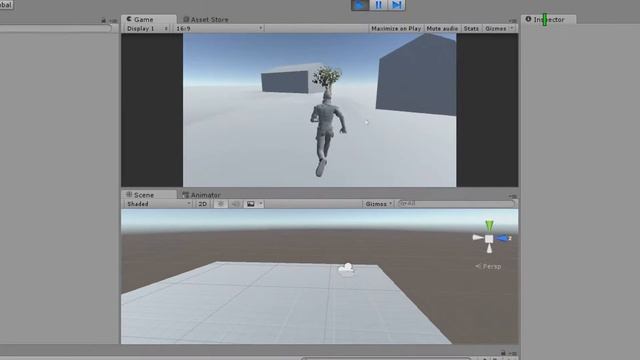Open the 16:9 aspect ratio dropdown

219,29
